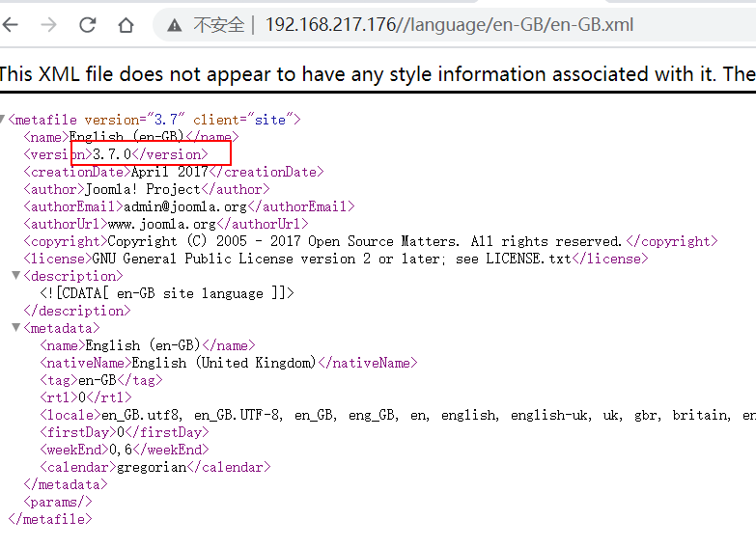This screenshot has height=547, width=756.
Task: Select the tag en-GB value
Action: [98, 380]
